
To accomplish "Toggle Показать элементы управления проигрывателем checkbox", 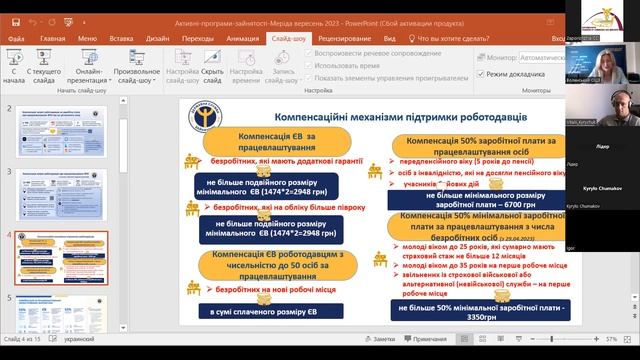I will [309, 78].
